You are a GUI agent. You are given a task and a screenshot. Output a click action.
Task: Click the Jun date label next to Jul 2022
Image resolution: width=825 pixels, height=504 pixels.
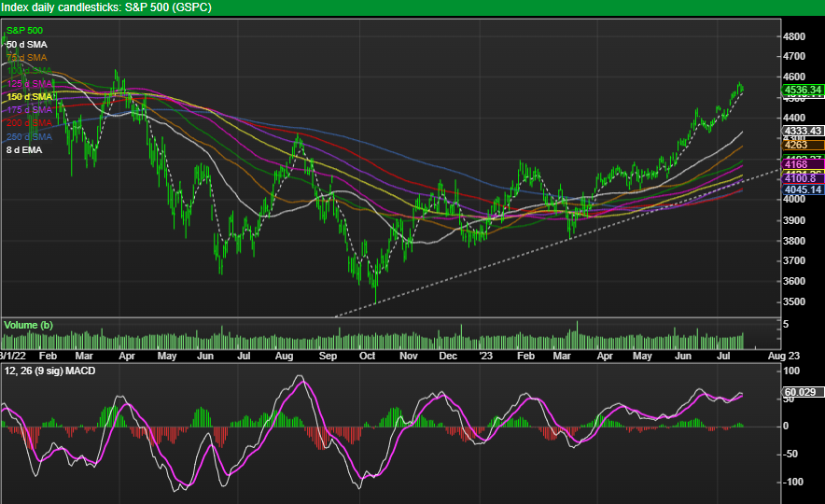(x=205, y=357)
